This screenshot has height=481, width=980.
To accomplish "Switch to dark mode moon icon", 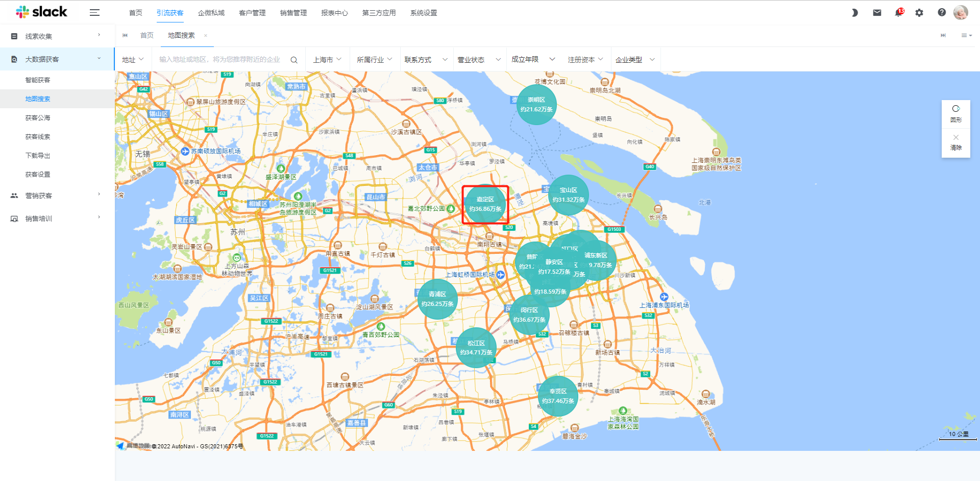I will pos(854,13).
